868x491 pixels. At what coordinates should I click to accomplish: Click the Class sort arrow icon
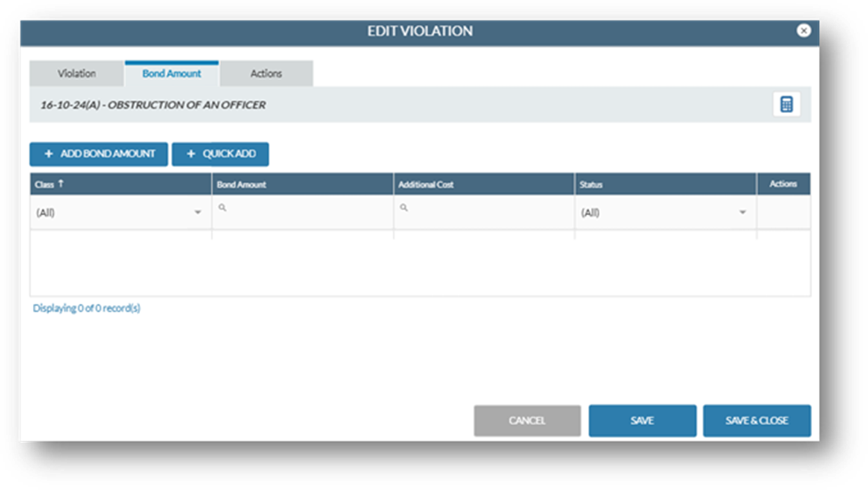(61, 183)
